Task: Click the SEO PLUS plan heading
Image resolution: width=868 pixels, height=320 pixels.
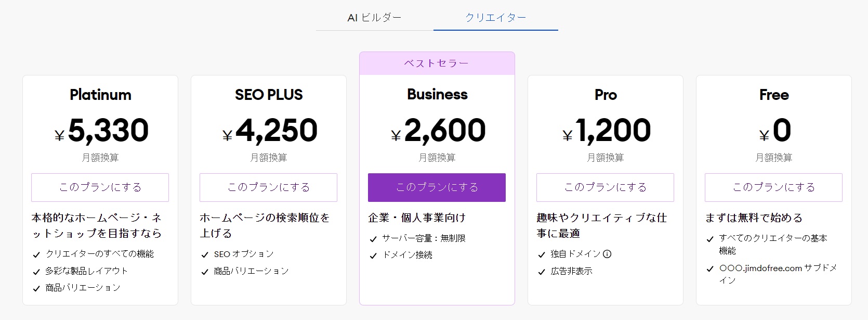Action: [x=269, y=95]
